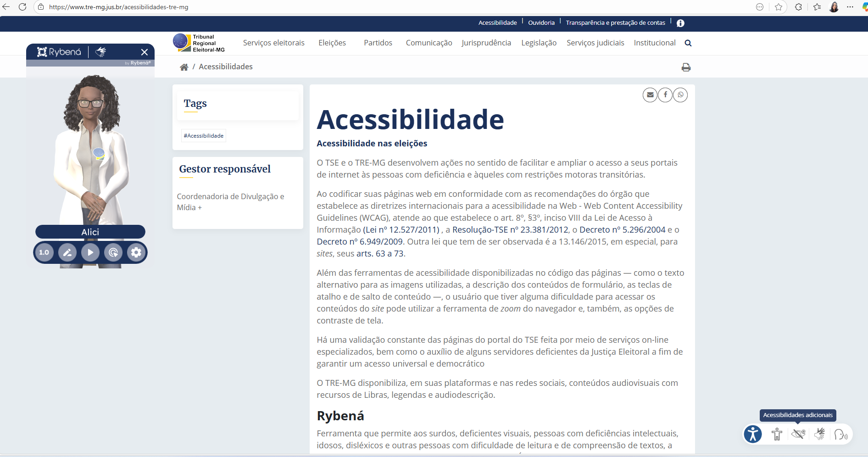This screenshot has width=868, height=457.
Task: Click the Rybená click-target cursor icon
Action: 113,252
